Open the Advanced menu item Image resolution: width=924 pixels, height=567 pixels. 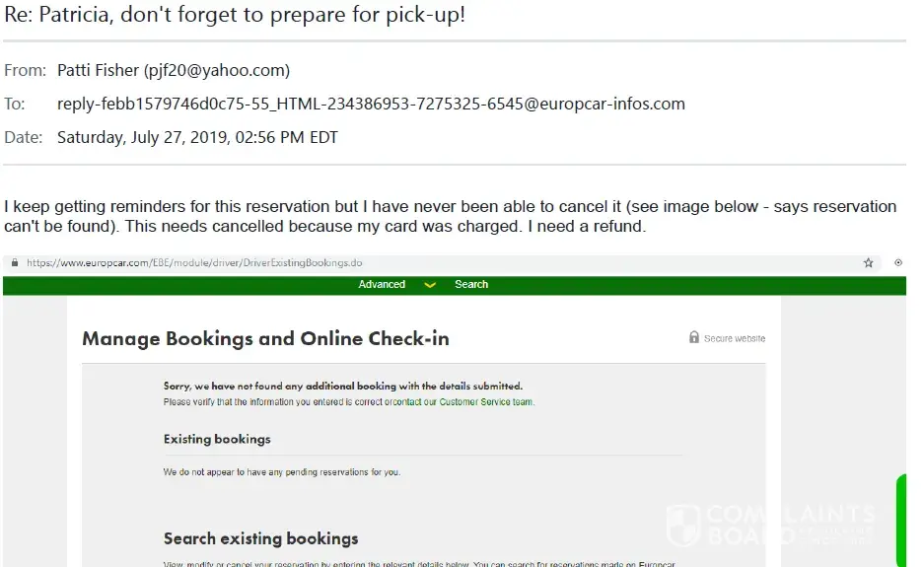[382, 285]
